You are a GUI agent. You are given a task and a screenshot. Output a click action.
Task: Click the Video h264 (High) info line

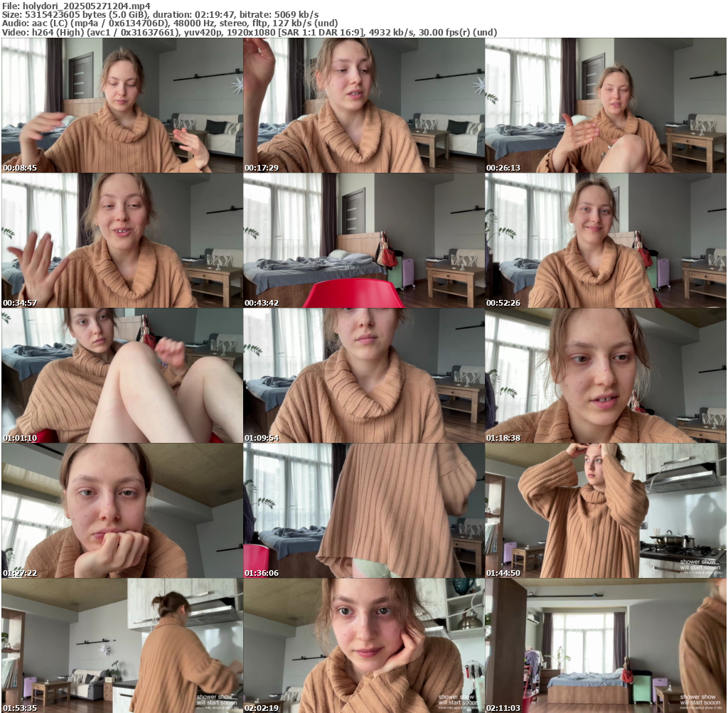(250, 32)
